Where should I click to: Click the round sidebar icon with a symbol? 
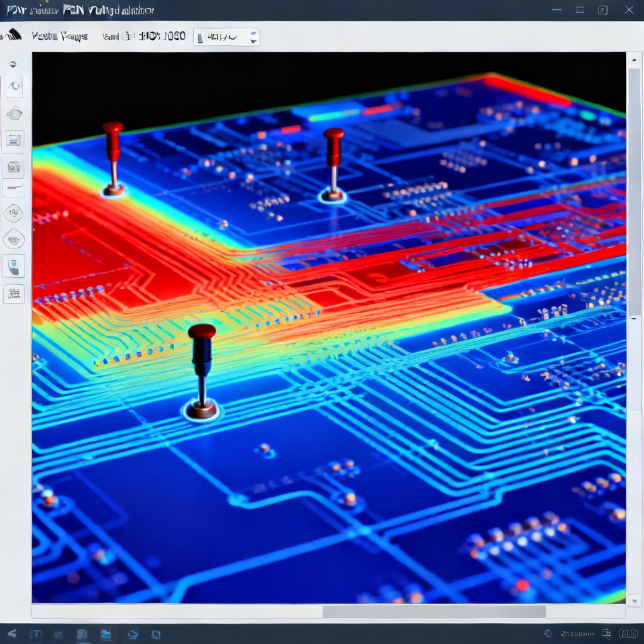(x=14, y=213)
